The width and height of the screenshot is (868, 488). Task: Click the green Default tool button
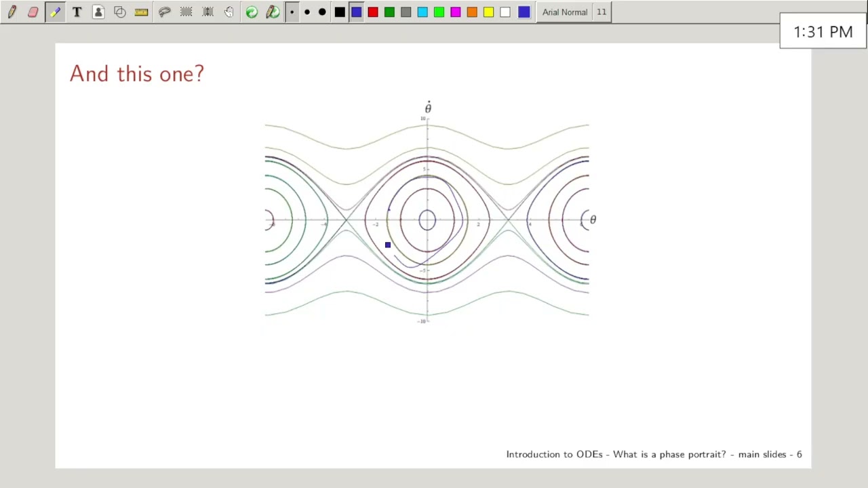252,12
